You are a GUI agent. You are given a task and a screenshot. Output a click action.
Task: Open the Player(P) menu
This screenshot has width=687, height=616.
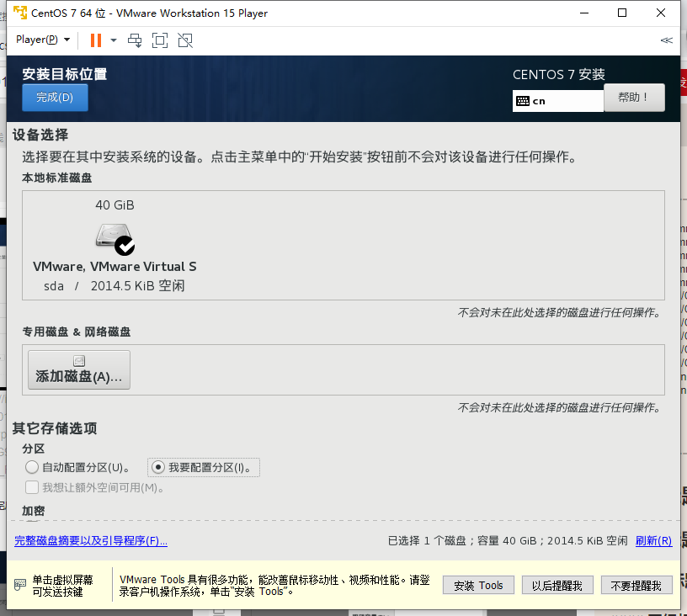pos(36,40)
